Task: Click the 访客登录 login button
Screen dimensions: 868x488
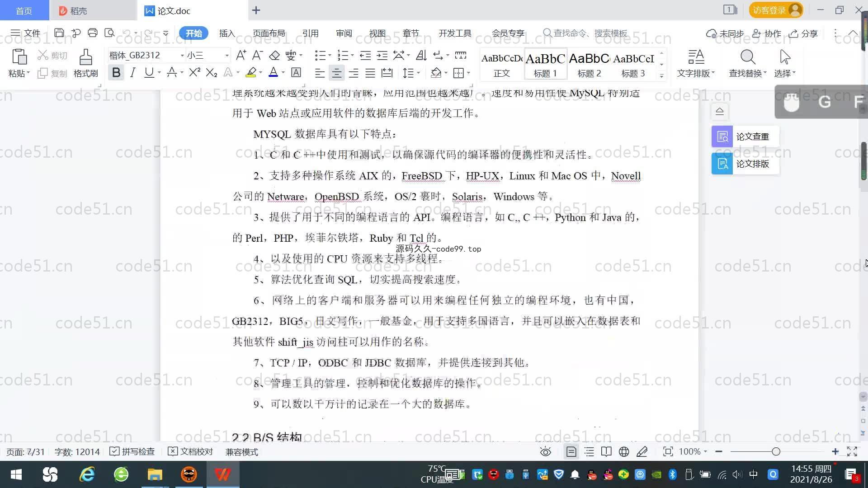Action: (776, 10)
